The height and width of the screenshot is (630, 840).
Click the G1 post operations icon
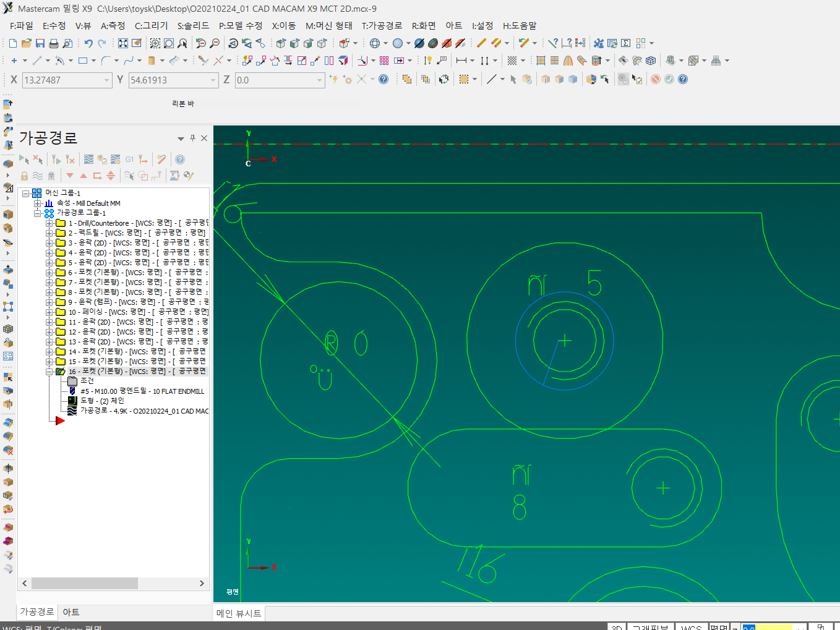pyautogui.click(x=129, y=160)
